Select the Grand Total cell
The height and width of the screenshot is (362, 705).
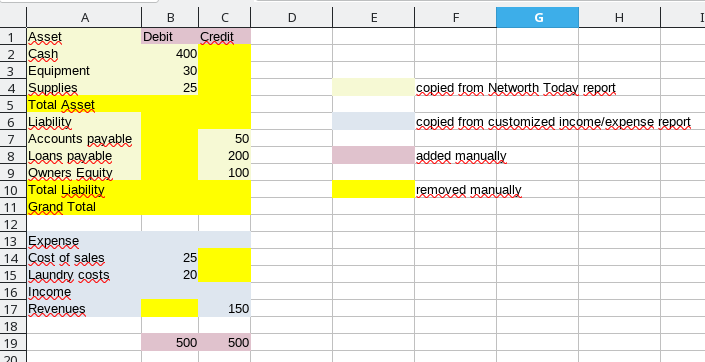click(84, 206)
